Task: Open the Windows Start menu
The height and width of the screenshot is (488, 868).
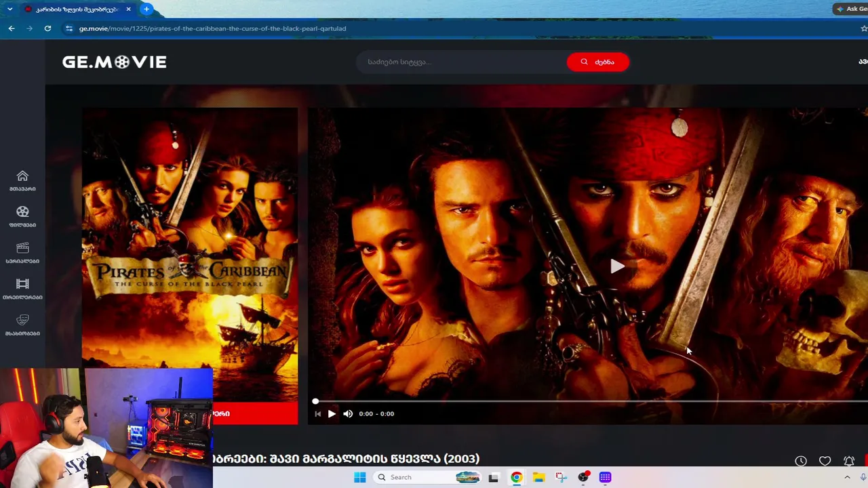Action: 359,477
